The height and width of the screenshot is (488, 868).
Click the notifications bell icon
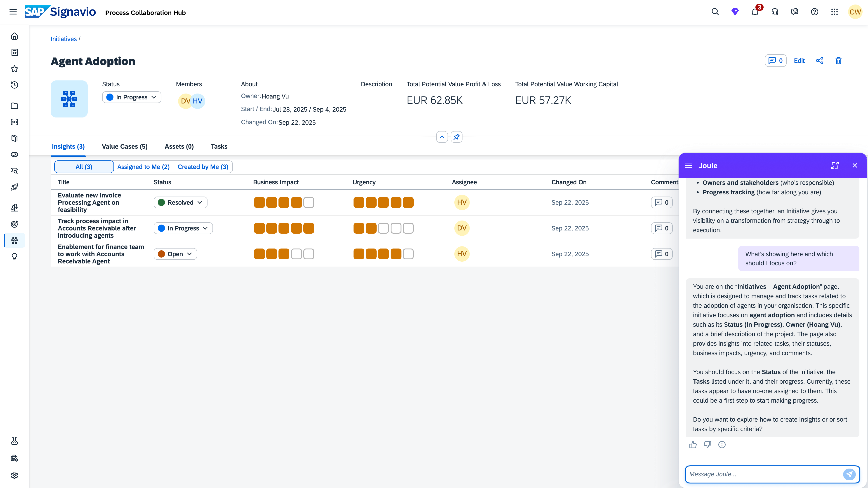coord(755,12)
